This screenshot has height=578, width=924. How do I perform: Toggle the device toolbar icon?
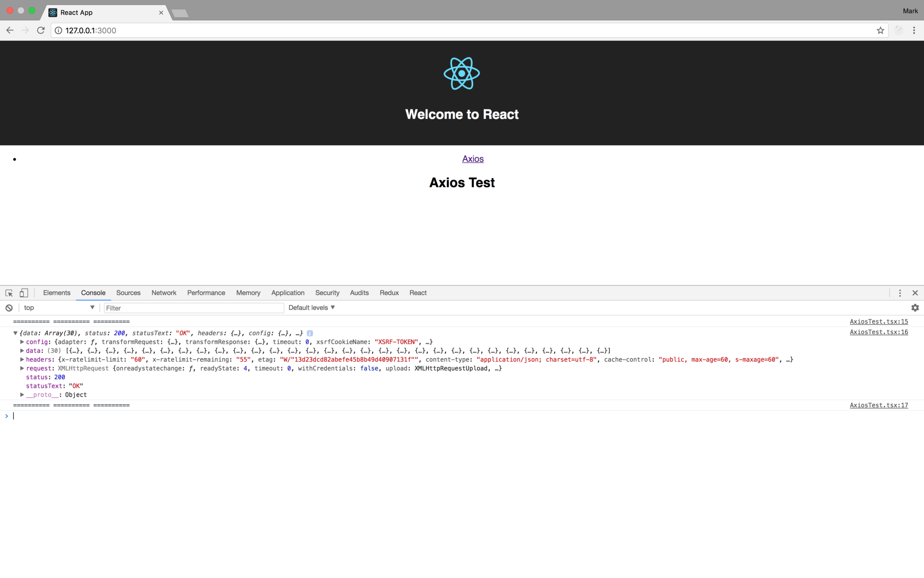24,293
